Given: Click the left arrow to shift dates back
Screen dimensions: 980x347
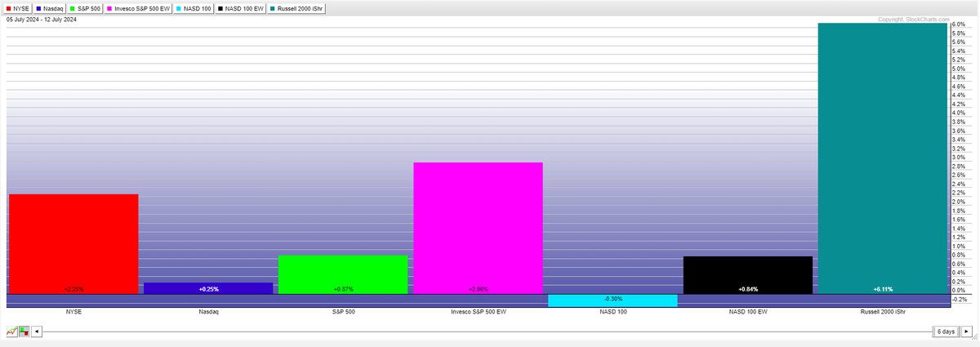Looking at the screenshot, I should coord(37,331).
